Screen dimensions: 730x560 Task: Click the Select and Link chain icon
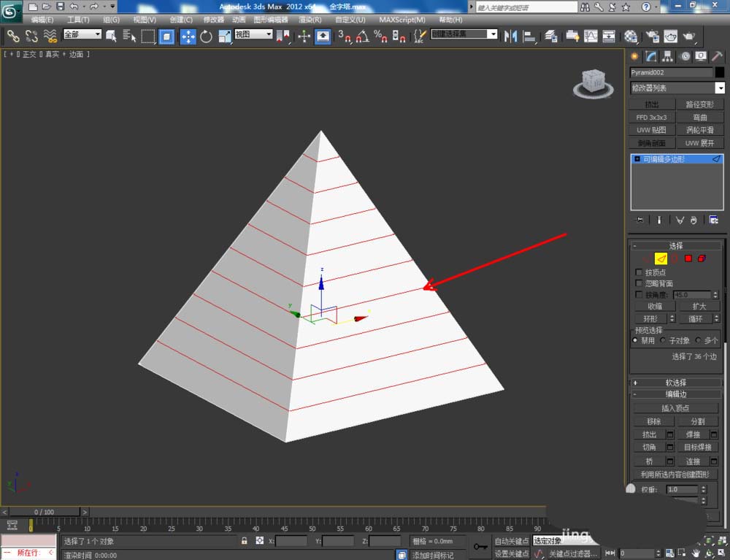13,36
